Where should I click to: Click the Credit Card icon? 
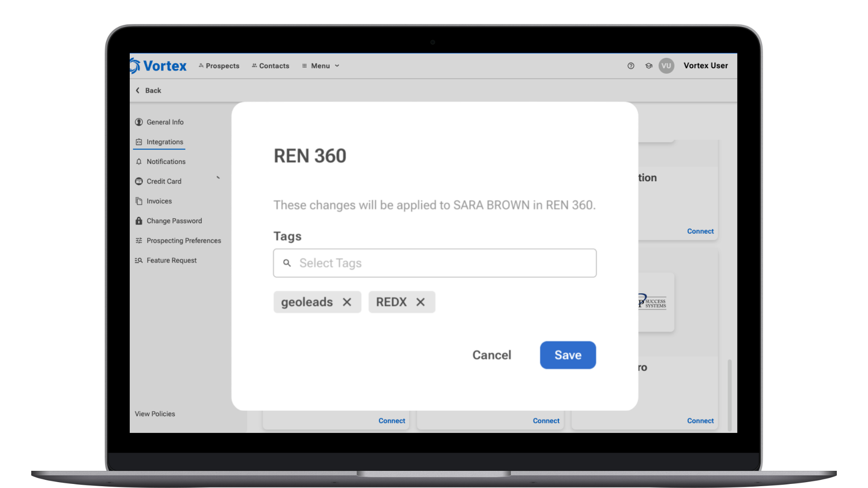click(139, 181)
